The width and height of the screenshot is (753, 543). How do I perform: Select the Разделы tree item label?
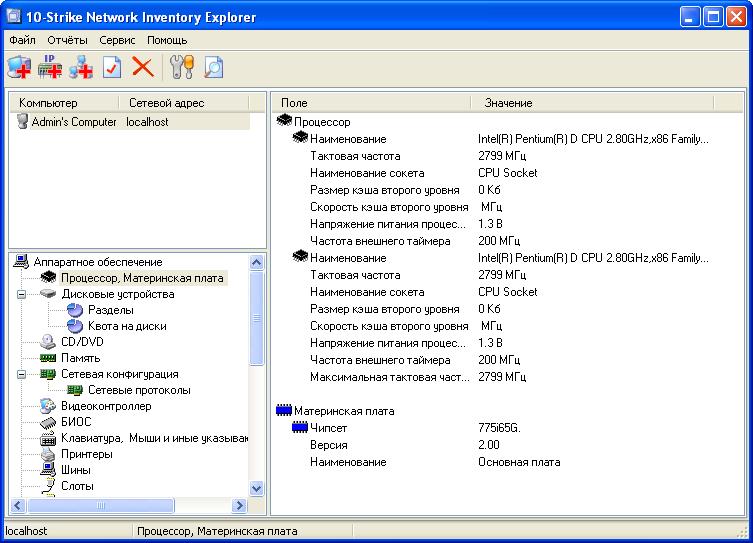pyautogui.click(x=111, y=310)
